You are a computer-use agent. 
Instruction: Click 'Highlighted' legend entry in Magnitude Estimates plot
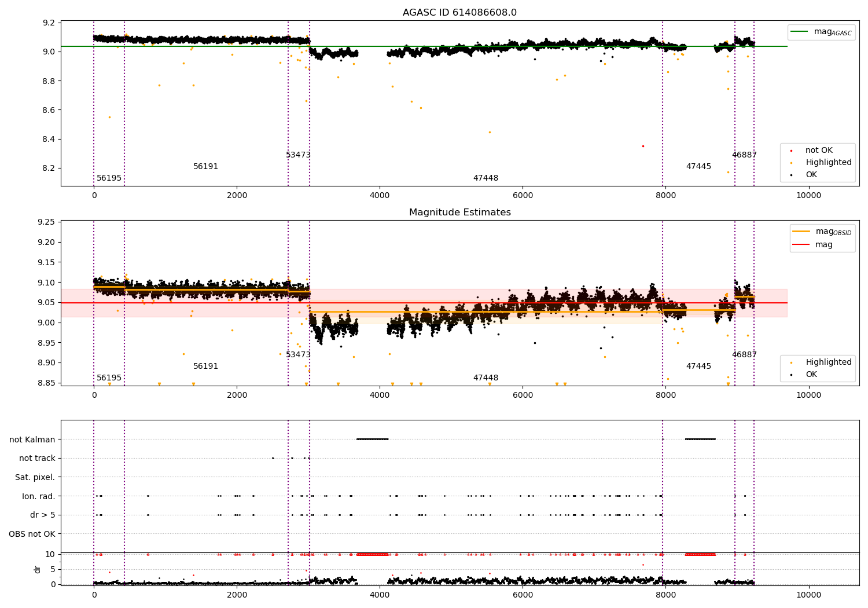pyautogui.click(x=821, y=362)
